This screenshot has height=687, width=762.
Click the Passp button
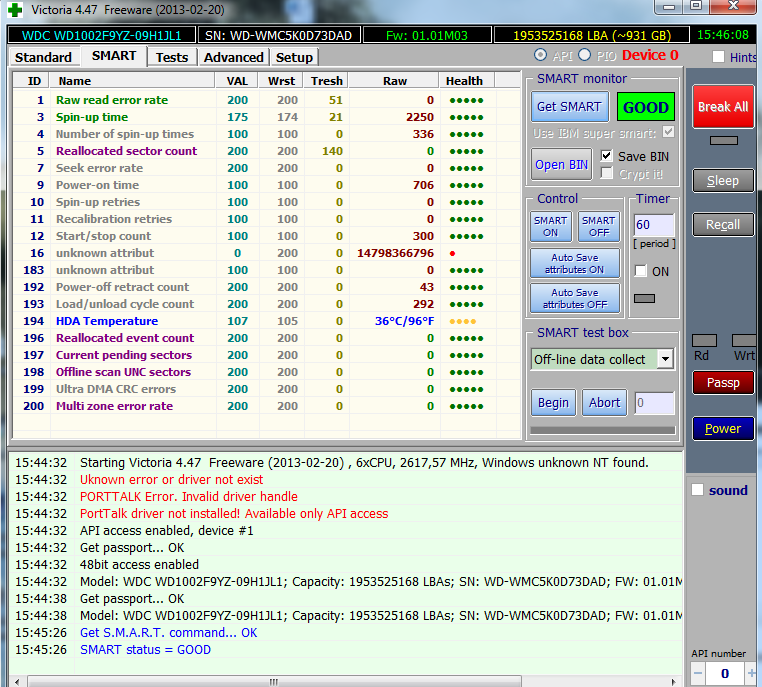tap(723, 382)
